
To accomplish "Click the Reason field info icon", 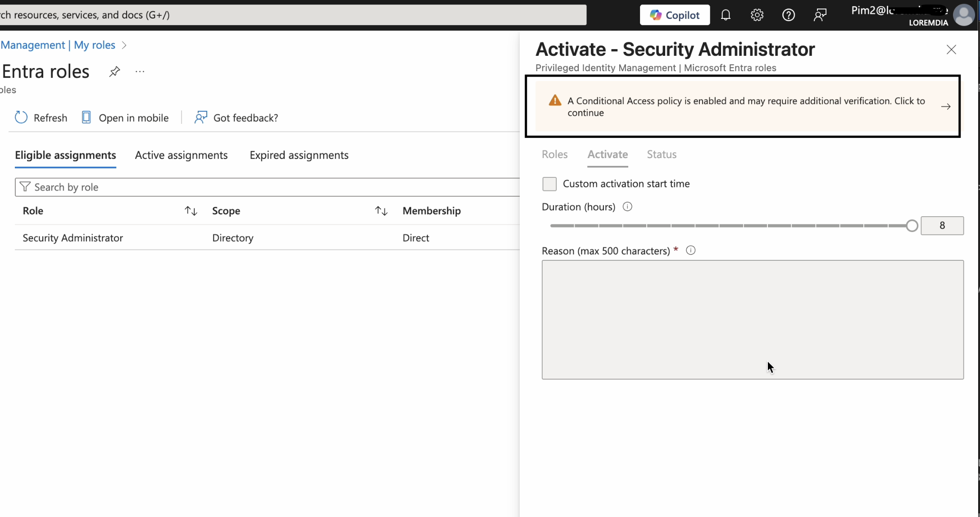I will click(690, 250).
